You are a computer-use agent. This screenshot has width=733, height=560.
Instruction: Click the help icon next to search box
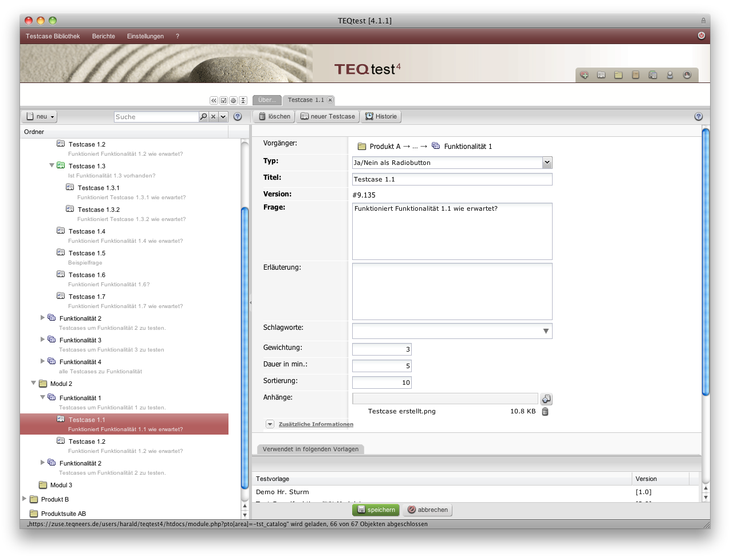coord(238,116)
